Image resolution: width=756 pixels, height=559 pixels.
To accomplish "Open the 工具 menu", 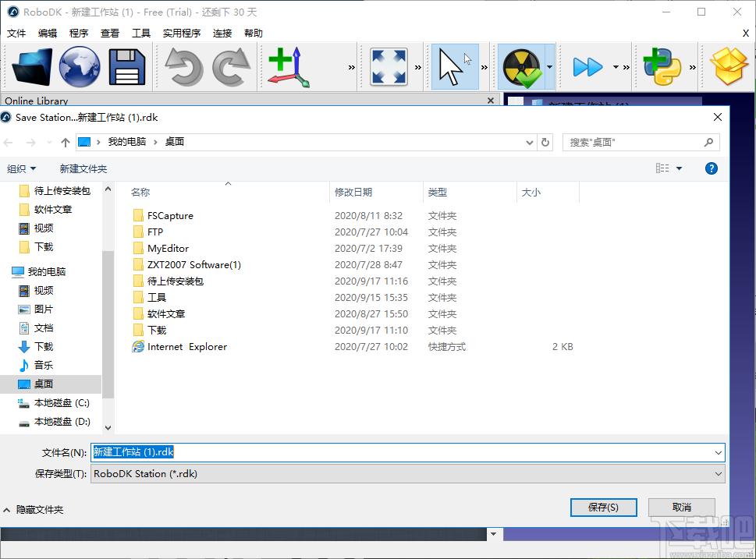I will click(140, 34).
